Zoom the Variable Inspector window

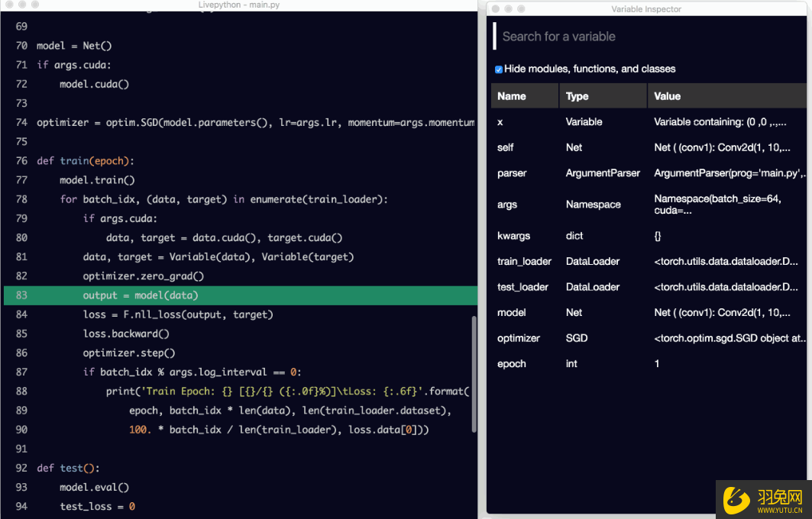click(x=521, y=9)
